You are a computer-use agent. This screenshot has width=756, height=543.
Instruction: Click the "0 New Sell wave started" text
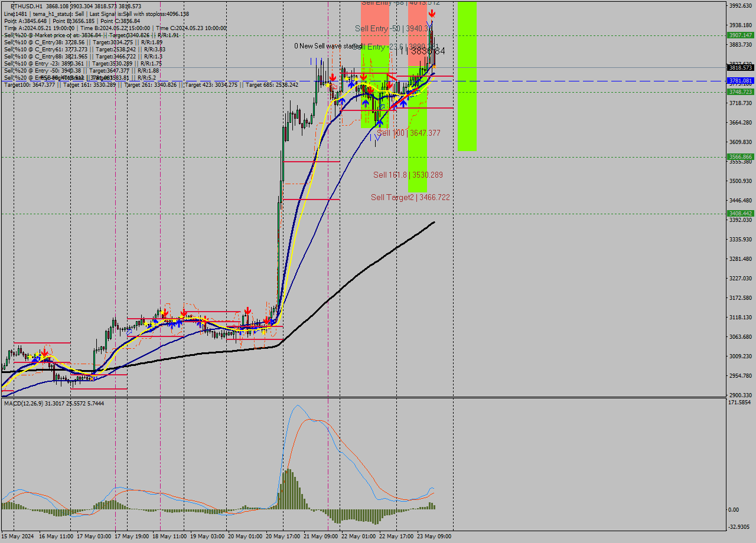coord(325,44)
